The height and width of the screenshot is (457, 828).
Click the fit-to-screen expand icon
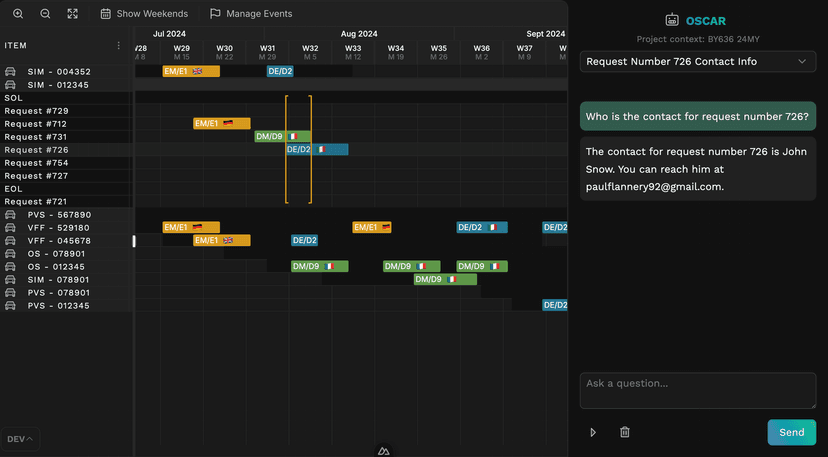72,14
